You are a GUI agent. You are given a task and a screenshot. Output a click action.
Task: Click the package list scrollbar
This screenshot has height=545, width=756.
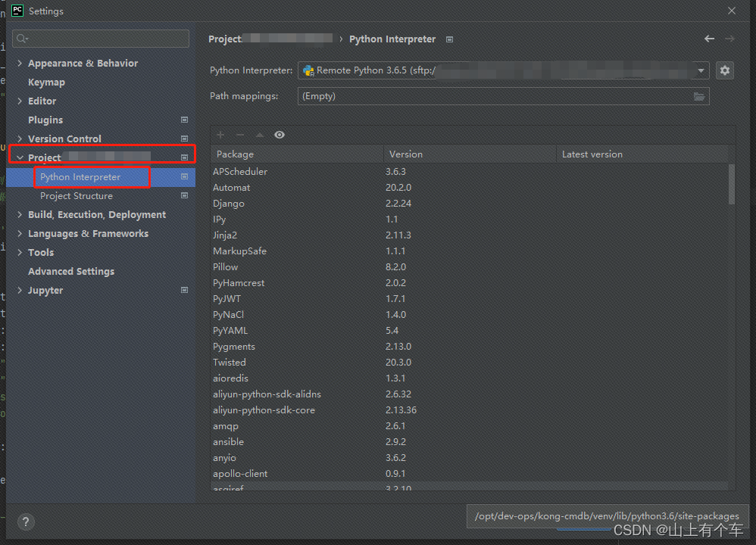(x=732, y=184)
